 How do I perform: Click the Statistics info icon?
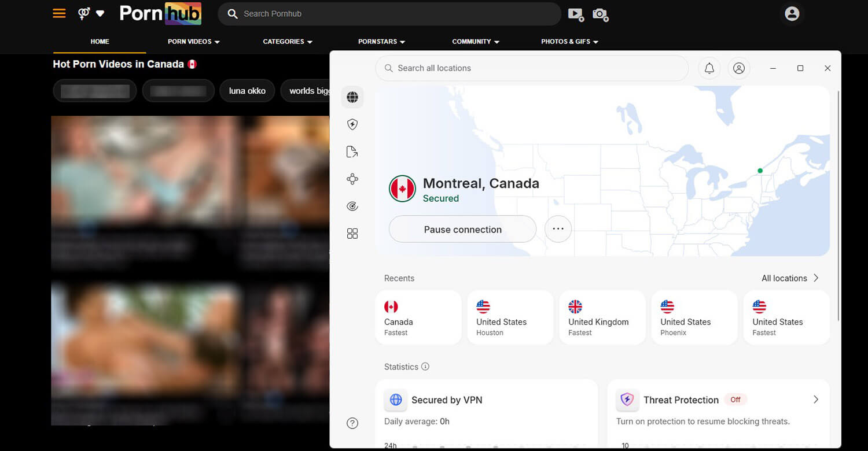point(425,367)
